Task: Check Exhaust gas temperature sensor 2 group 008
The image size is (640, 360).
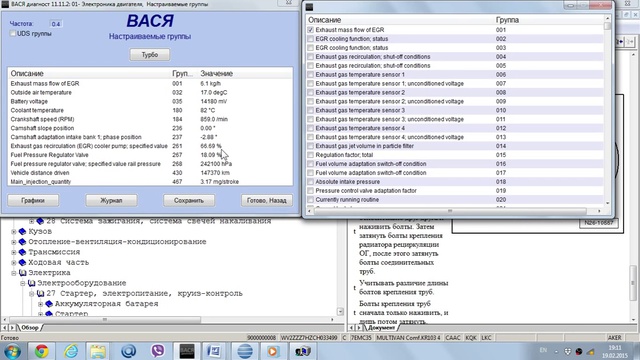Action: 311,93
